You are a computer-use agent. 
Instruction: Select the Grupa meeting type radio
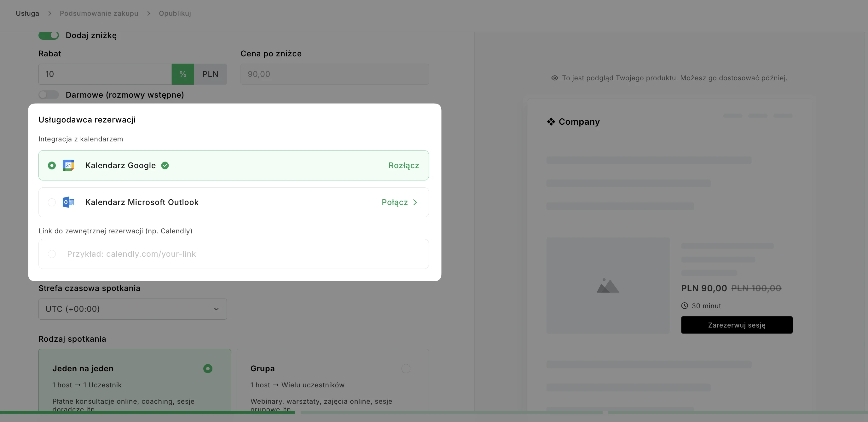(x=406, y=368)
